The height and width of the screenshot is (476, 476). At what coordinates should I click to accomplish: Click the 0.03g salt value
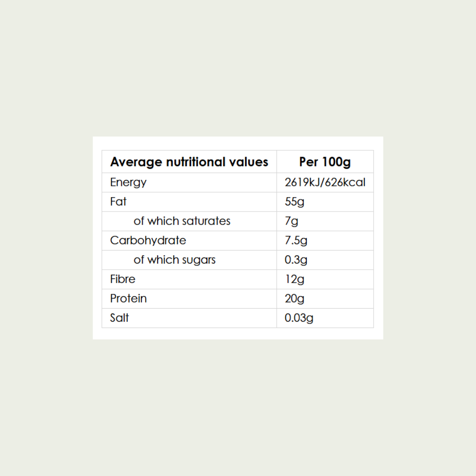[299, 318]
